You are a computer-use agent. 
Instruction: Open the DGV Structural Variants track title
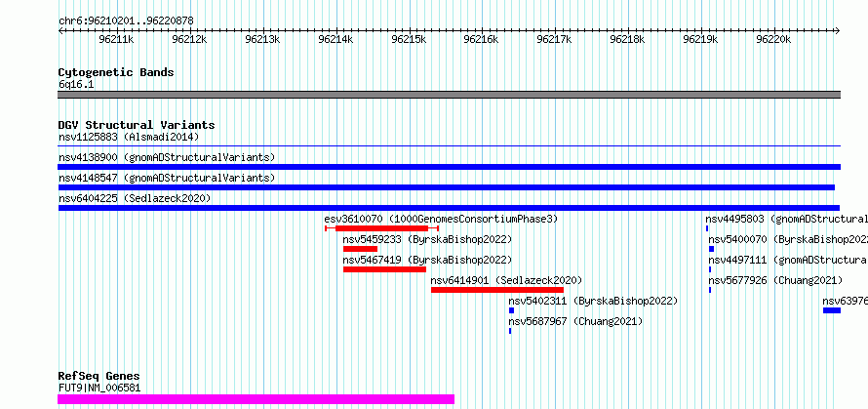137,125
